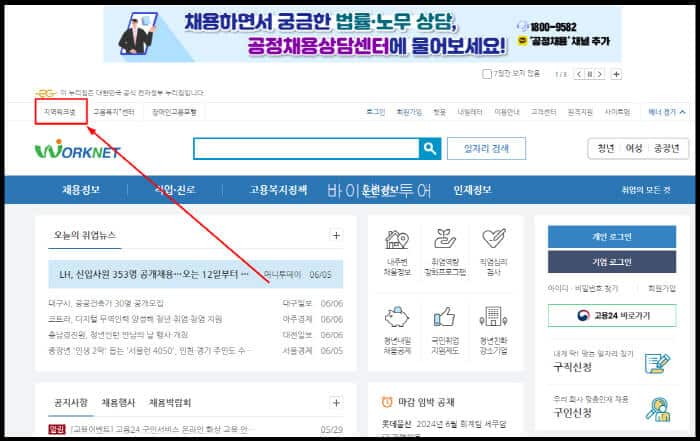Open 회원가입 link under login buttons
The width and height of the screenshot is (700, 441).
pos(662,289)
